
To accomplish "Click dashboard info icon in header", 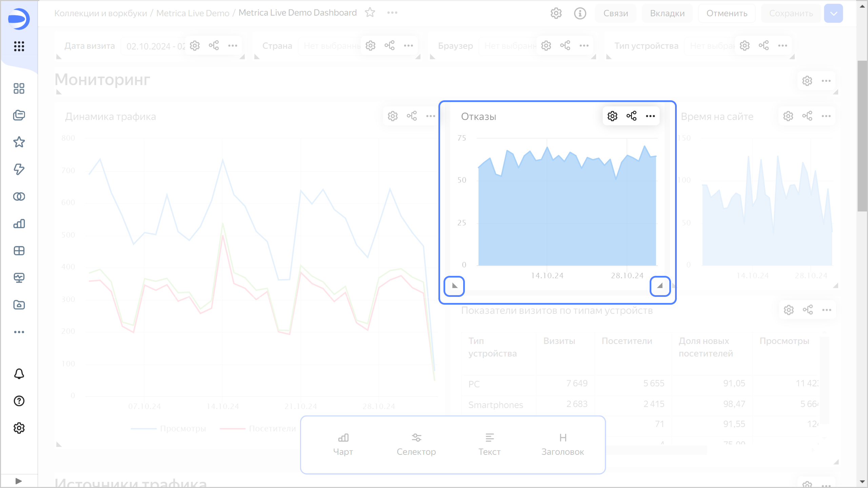I will (x=580, y=13).
